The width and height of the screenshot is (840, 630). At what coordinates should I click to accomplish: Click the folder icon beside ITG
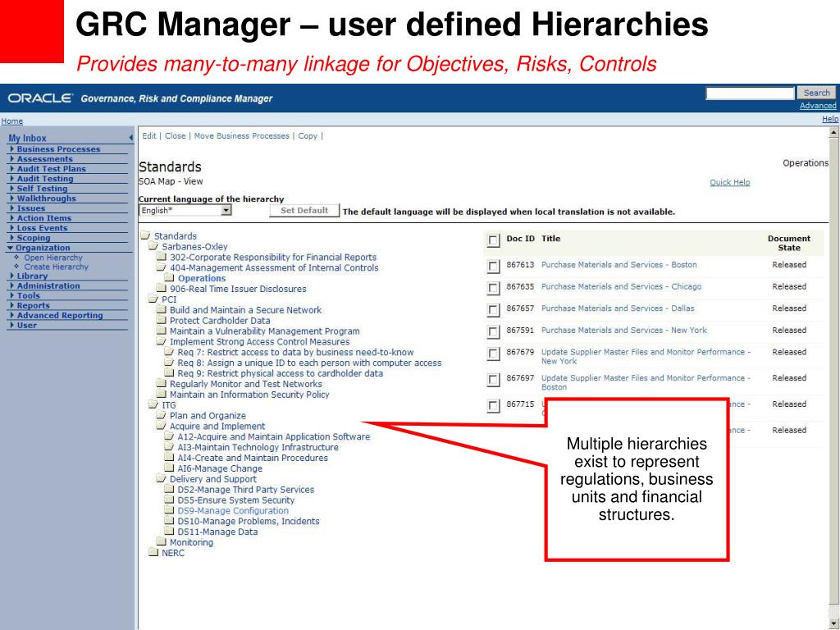tap(153, 405)
